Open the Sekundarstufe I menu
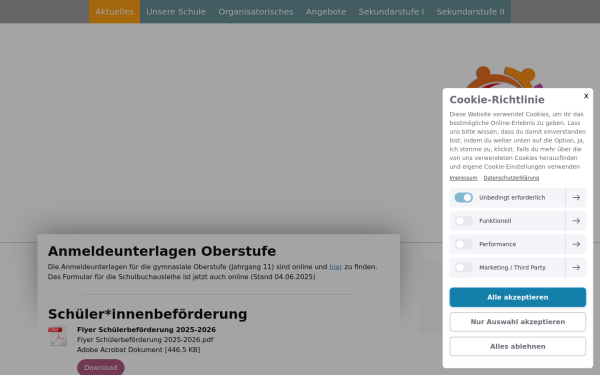The height and width of the screenshot is (375, 600). point(391,11)
